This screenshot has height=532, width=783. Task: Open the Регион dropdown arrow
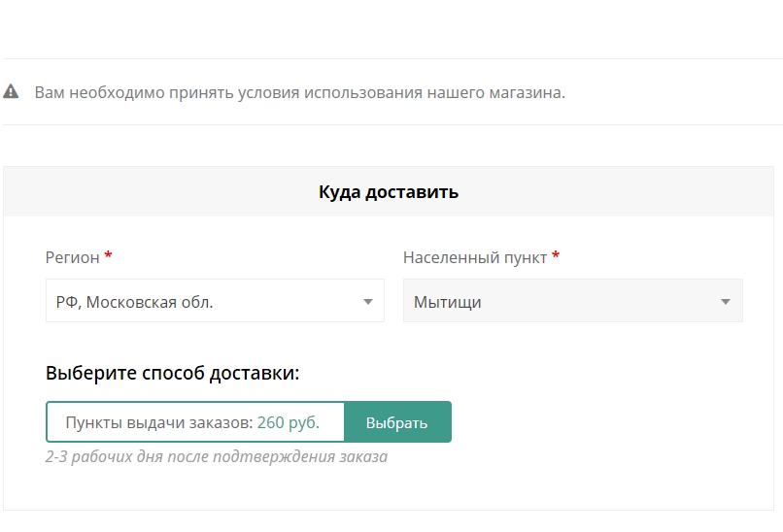pos(368,301)
